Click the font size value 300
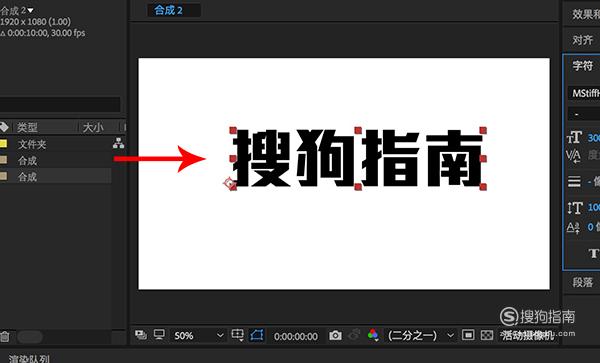Viewport: 600px width, 363px height. coord(594,138)
